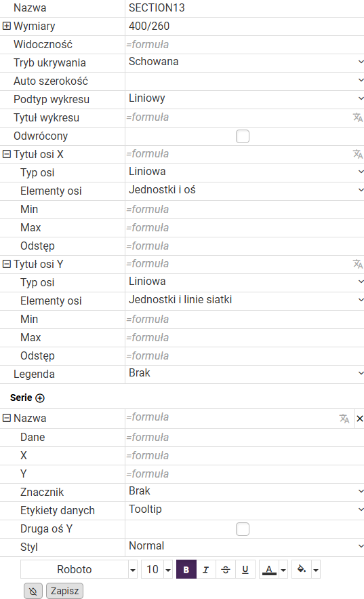Toggle bold text formatting
The height and width of the screenshot is (599, 364).
pyautogui.click(x=186, y=570)
